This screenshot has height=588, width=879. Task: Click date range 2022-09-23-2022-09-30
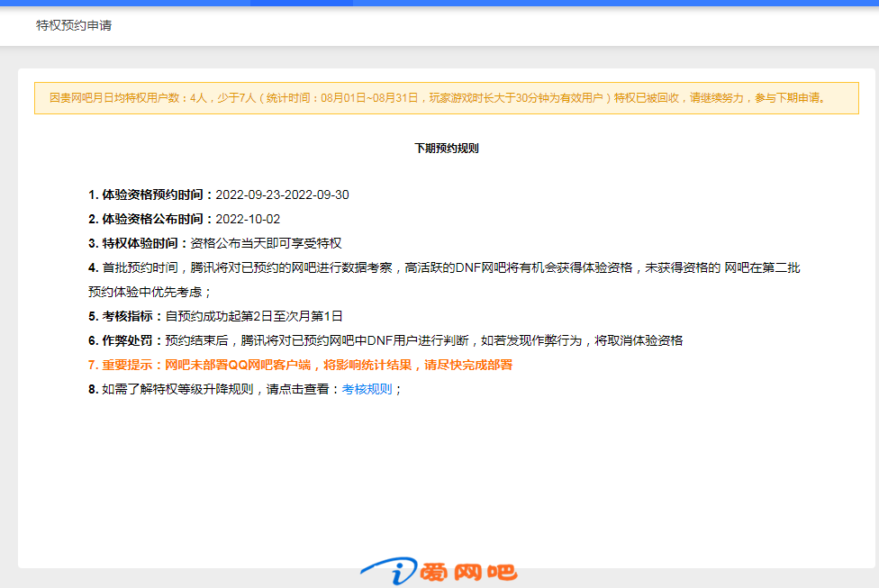[x=282, y=194]
